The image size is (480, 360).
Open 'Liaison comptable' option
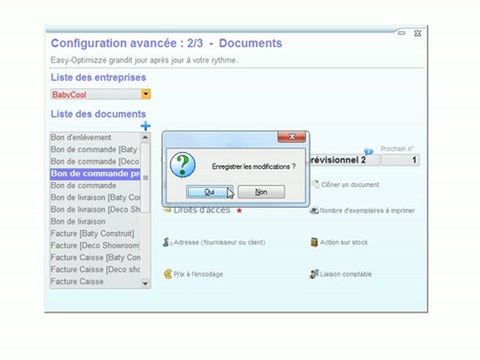tap(346, 274)
